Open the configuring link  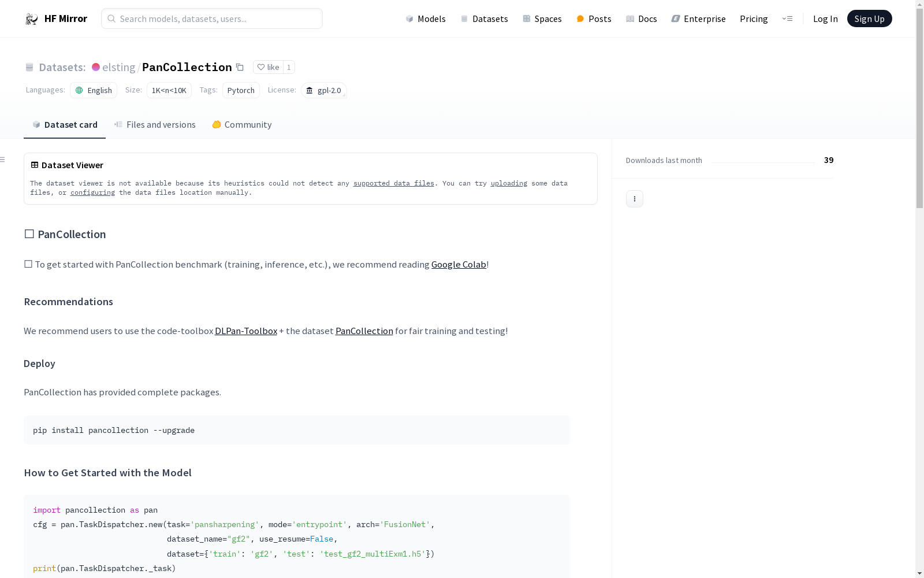click(92, 192)
